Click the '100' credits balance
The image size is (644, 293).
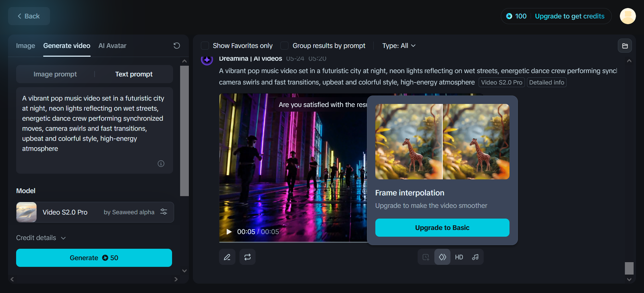click(x=521, y=16)
